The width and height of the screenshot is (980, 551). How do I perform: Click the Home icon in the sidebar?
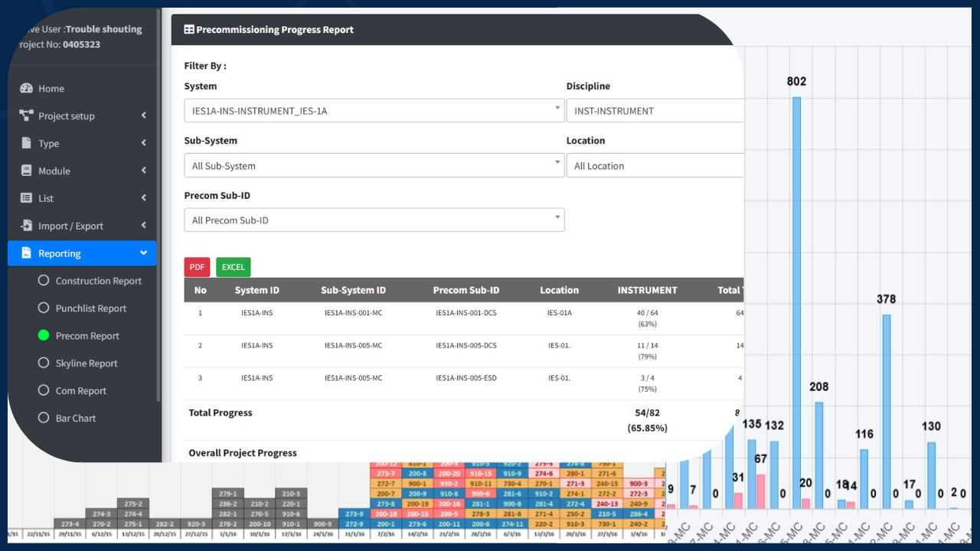[x=27, y=88]
